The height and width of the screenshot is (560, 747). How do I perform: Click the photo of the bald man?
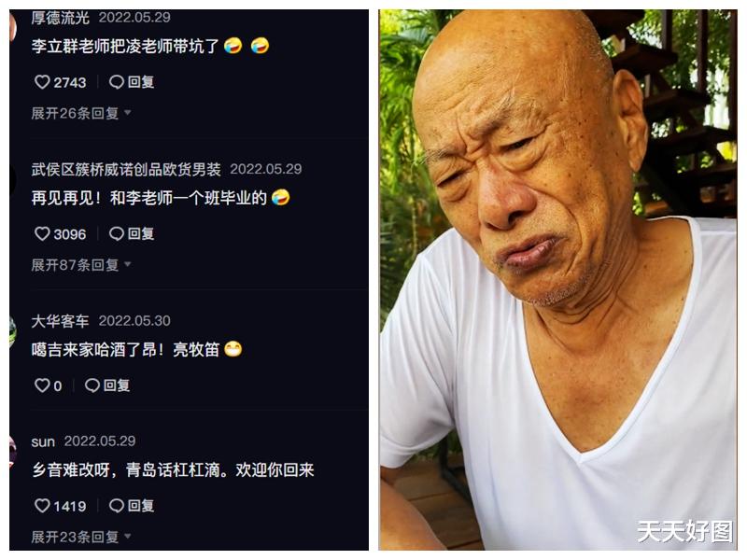click(557, 280)
